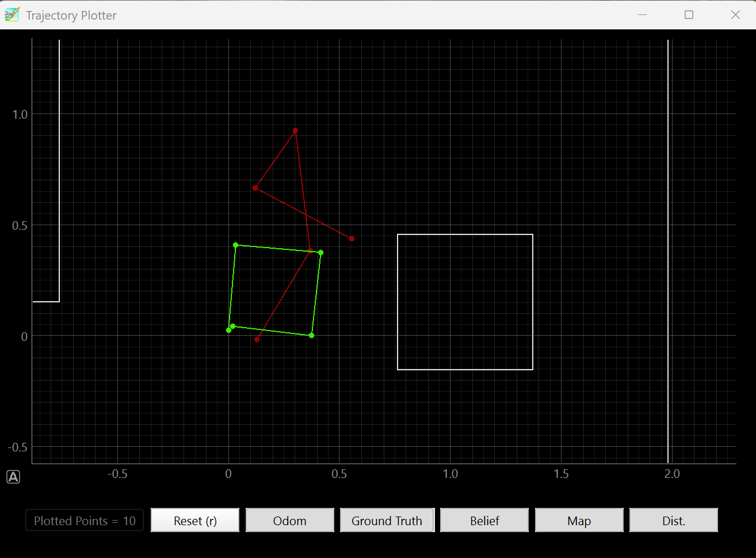Click the rightmost red trajectory point
The height and width of the screenshot is (558, 756).
[352, 238]
